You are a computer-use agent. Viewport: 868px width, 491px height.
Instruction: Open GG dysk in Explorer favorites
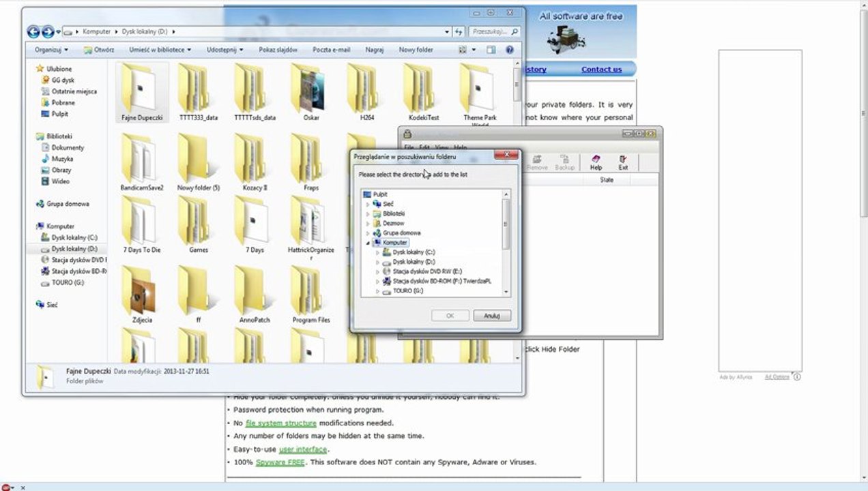click(63, 80)
